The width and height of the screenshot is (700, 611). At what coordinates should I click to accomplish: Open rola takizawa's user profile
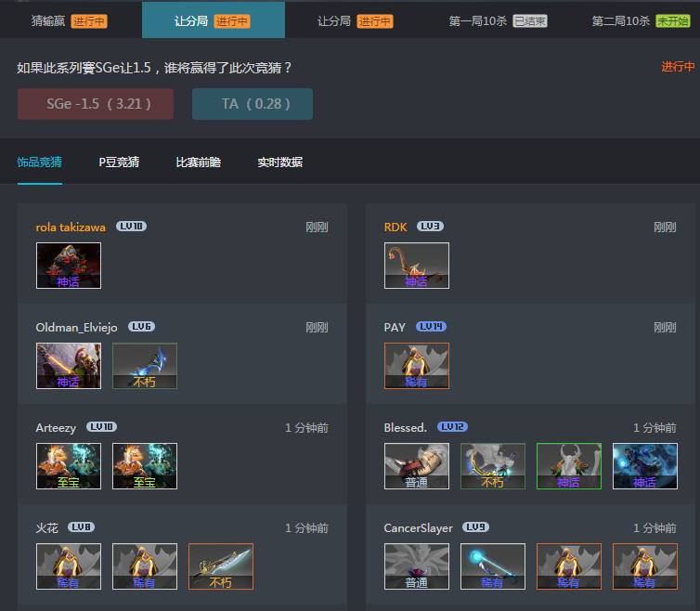coord(71,227)
